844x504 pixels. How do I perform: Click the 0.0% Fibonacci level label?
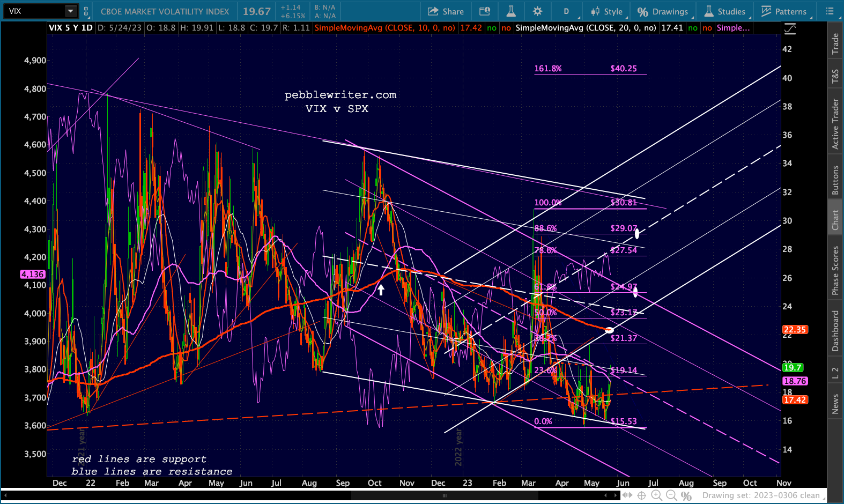tap(543, 421)
